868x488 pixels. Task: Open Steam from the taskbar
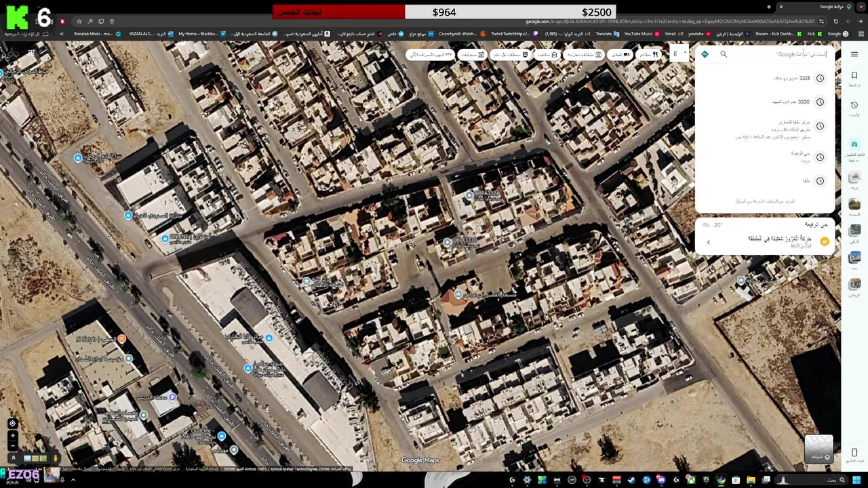pyautogui.click(x=631, y=480)
